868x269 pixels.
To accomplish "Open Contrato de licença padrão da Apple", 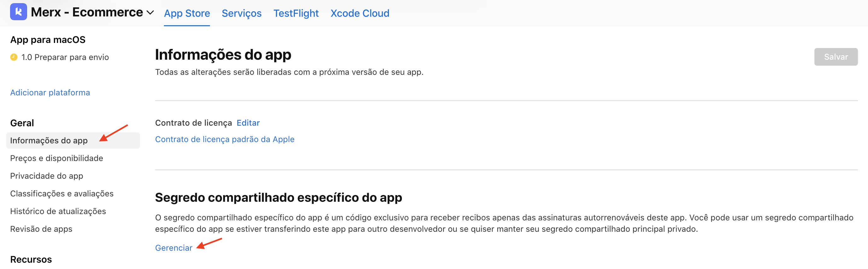I will pyautogui.click(x=224, y=139).
